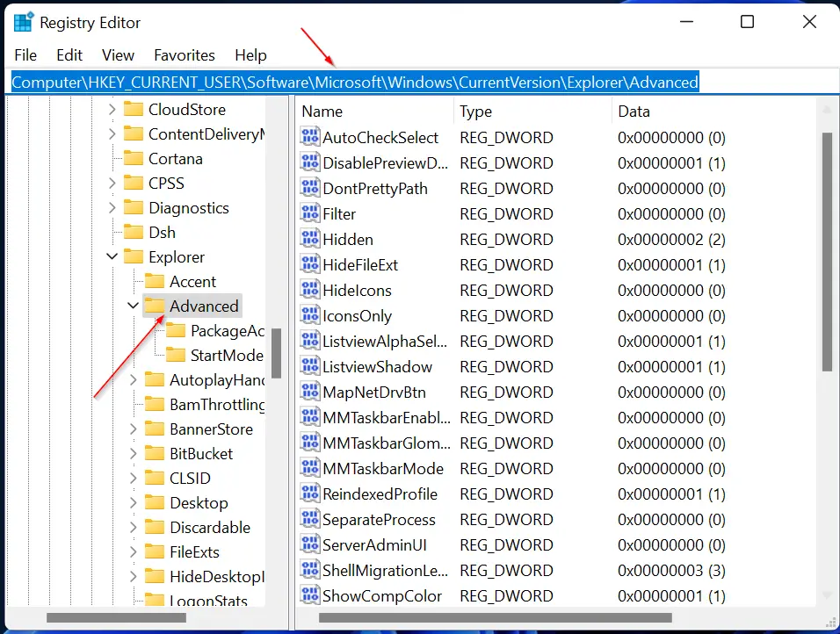
Task: Click the values pane vertical scrollbar thumb
Action: [x=827, y=252]
